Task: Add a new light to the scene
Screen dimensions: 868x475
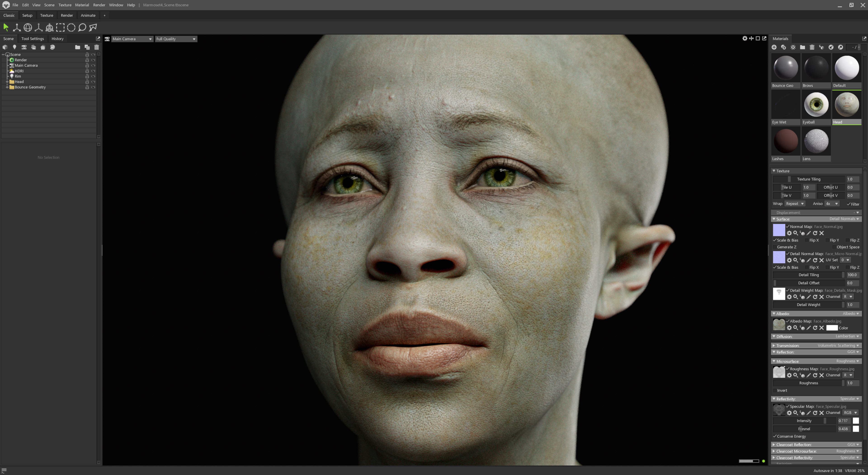Action: 14,47
